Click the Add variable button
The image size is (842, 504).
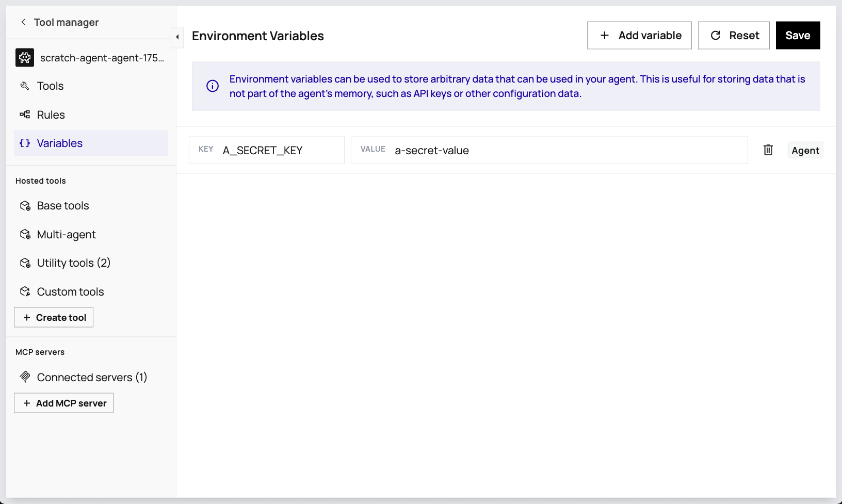[x=639, y=36]
